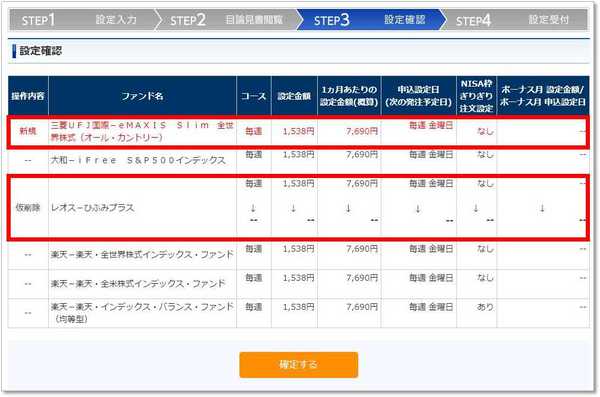Click the NISA枠ぎりぎり注文設定 column header
600x397 pixels.
click(x=476, y=96)
